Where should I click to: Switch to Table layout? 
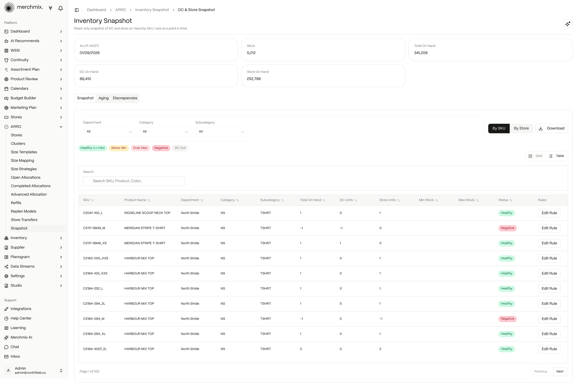click(556, 156)
